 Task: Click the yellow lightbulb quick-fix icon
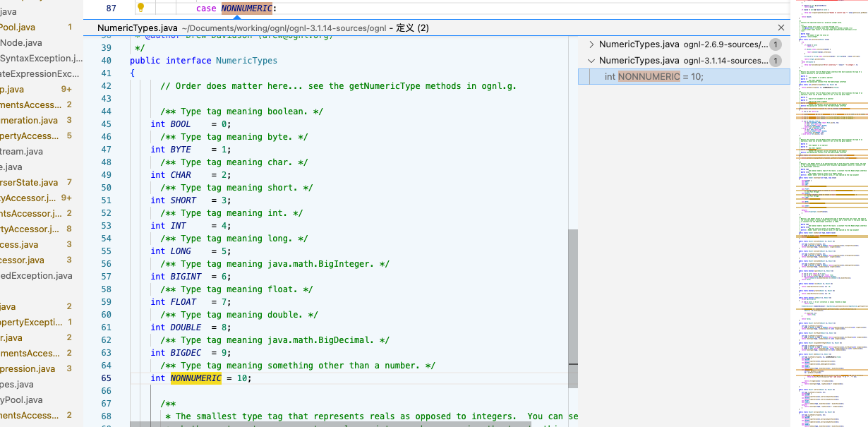pos(140,8)
